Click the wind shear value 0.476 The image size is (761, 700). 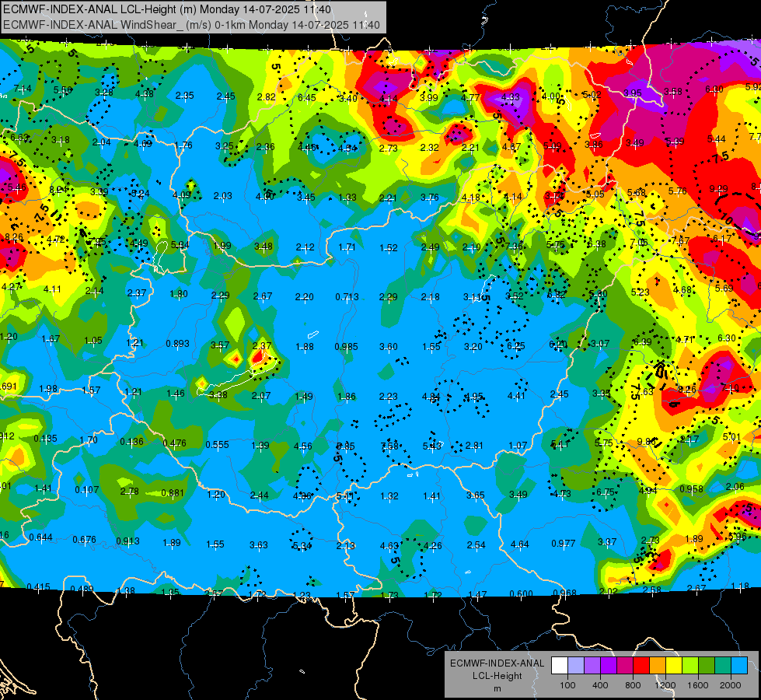pos(175,443)
